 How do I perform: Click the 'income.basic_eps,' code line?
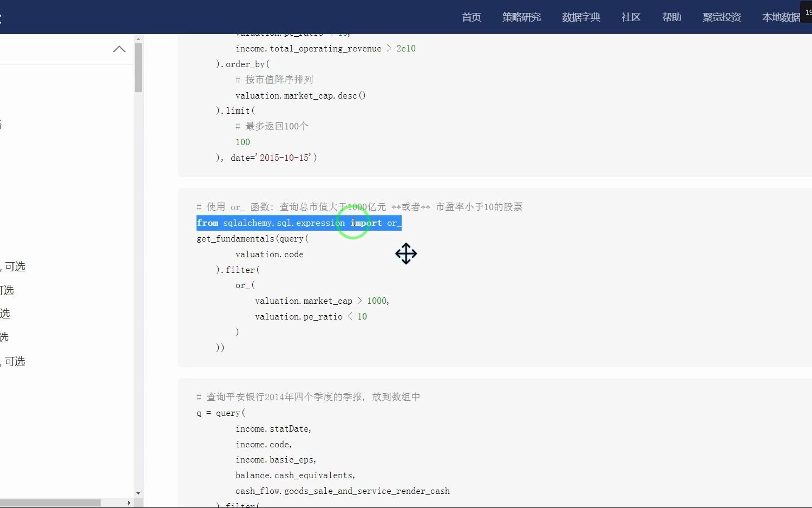[276, 460]
